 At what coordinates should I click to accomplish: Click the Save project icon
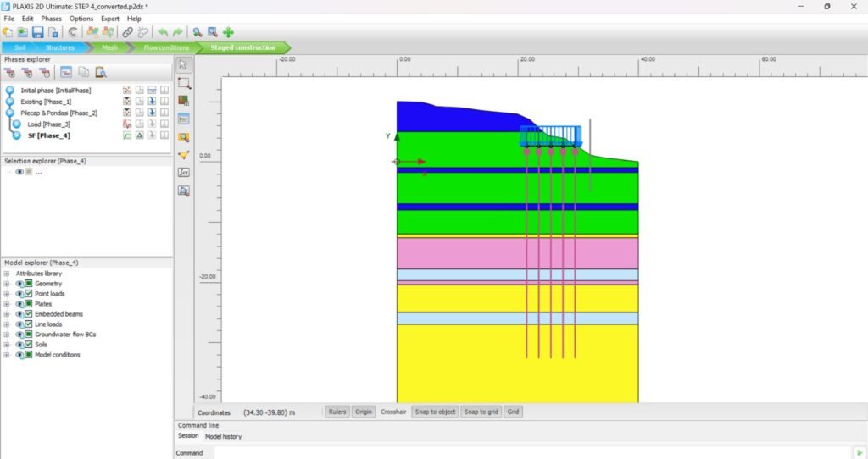click(38, 32)
